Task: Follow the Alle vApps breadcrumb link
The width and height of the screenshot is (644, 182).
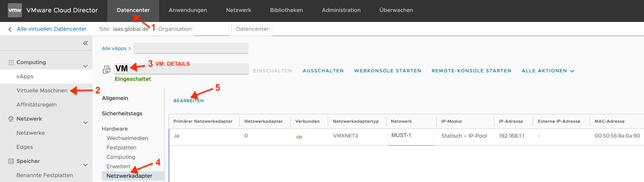Action: coord(114,48)
